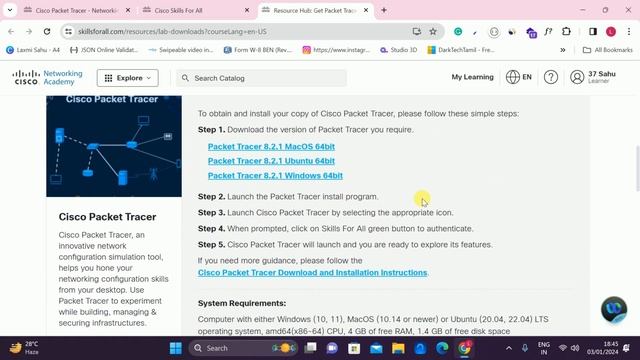Open the Chrome profile avatar
The image size is (640, 360).
611,31
